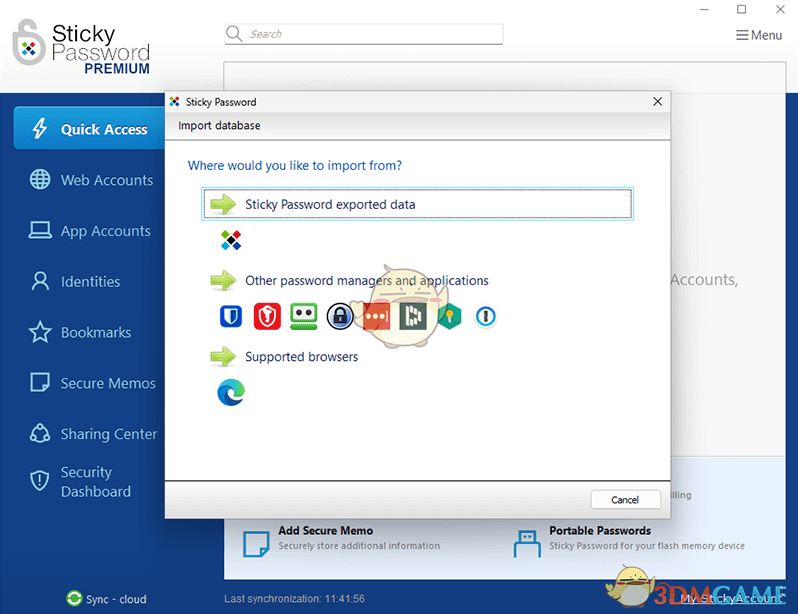
Task: Click the Sharing Center icon
Action: [x=40, y=433]
